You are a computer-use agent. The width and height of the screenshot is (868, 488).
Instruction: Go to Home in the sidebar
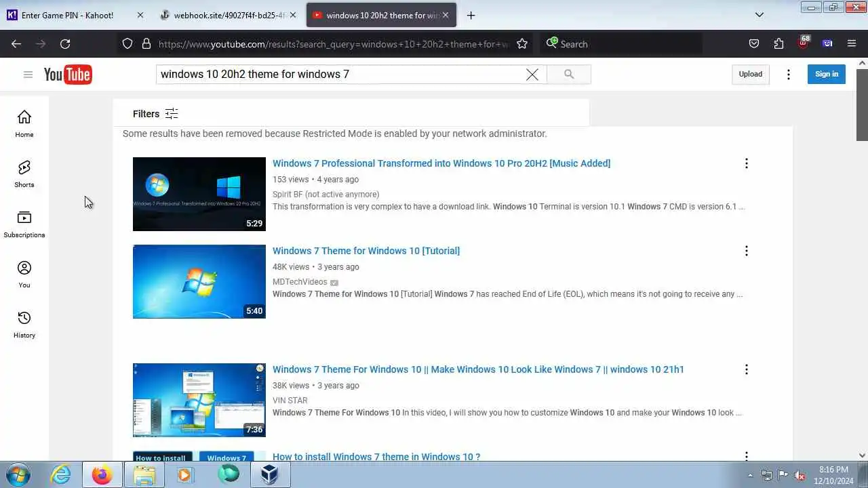[24, 124]
